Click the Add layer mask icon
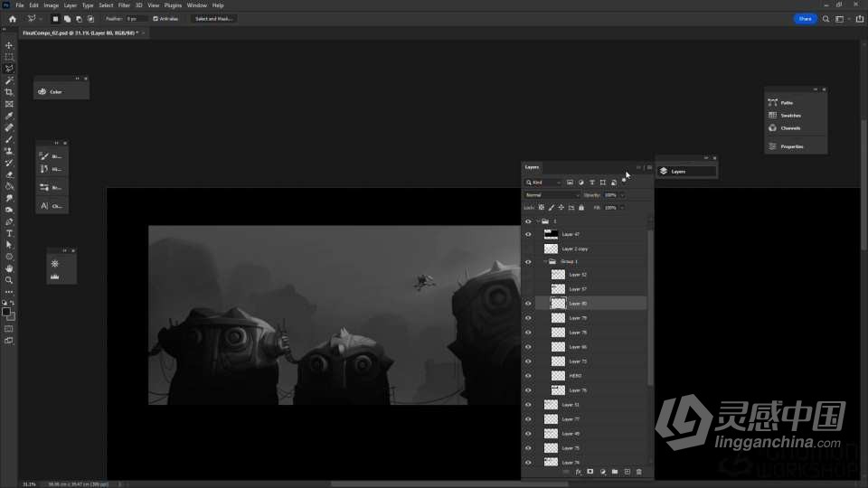Image resolution: width=868 pixels, height=488 pixels. pyautogui.click(x=590, y=472)
